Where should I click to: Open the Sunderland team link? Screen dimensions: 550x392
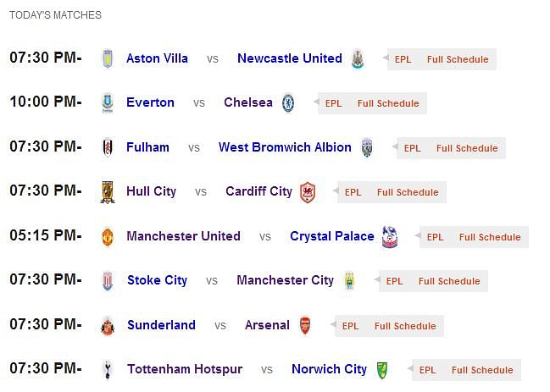[x=161, y=325]
